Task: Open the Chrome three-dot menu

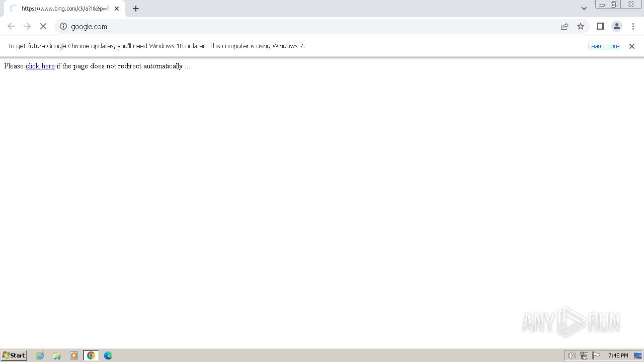Action: tap(633, 26)
